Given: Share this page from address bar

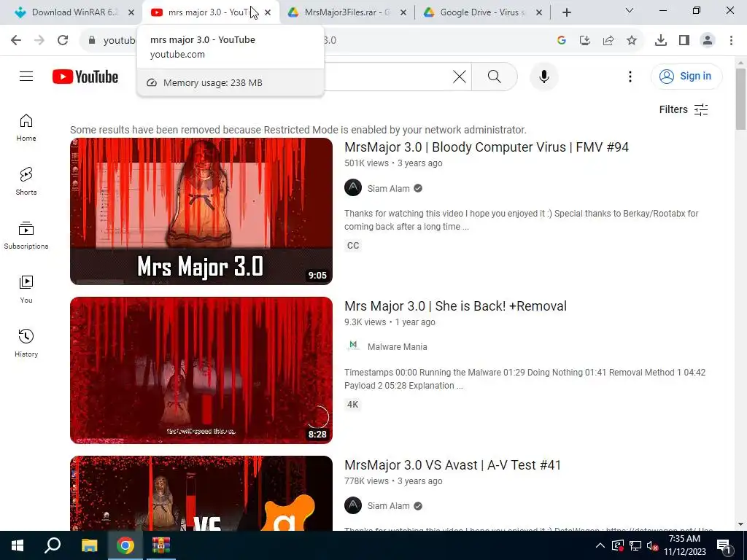Looking at the screenshot, I should coord(608,41).
